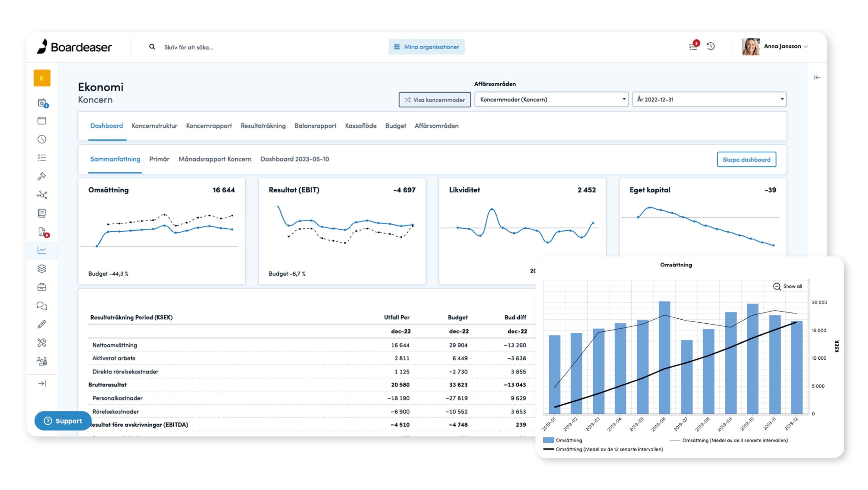Click the layers stack sidebar icon
The height and width of the screenshot is (490, 868).
[x=42, y=269]
